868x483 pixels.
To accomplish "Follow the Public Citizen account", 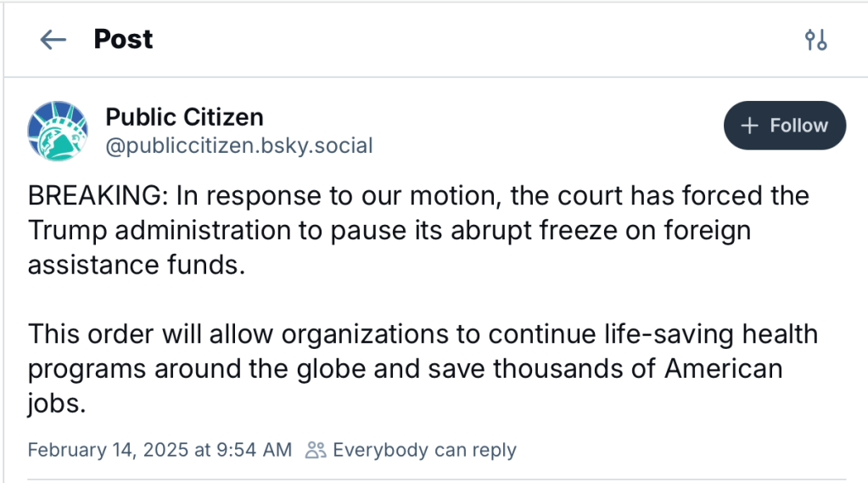I will [784, 126].
